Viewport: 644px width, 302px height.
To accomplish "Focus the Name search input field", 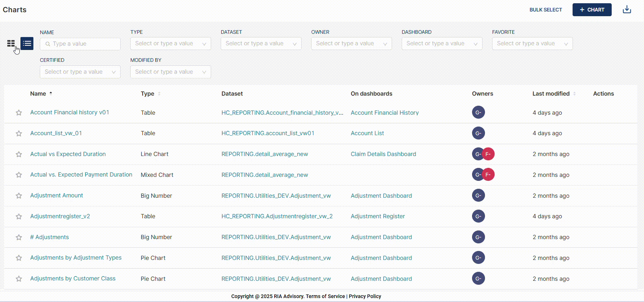I will (x=84, y=44).
